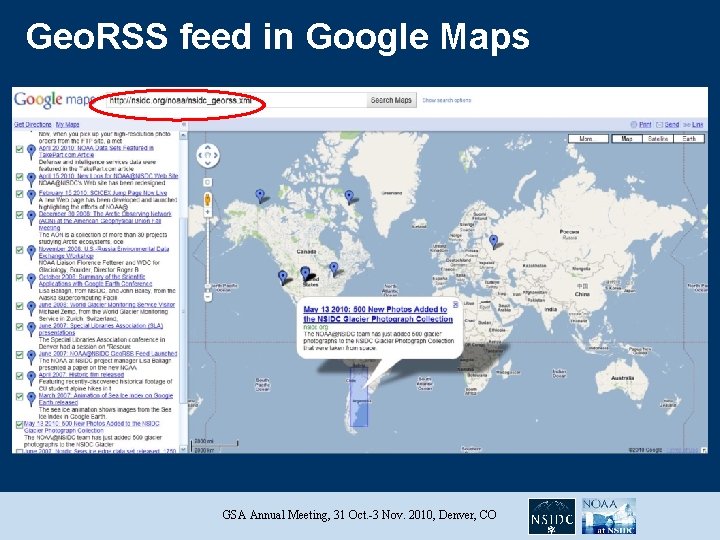Uncheck the October 2008 entry checkbox
720x540 pixels.
[19, 278]
